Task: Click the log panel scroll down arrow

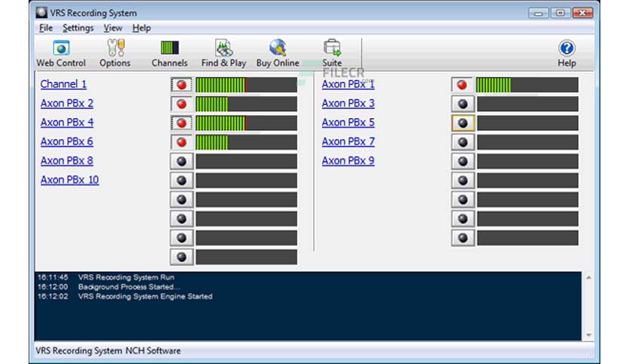Action: (x=588, y=335)
